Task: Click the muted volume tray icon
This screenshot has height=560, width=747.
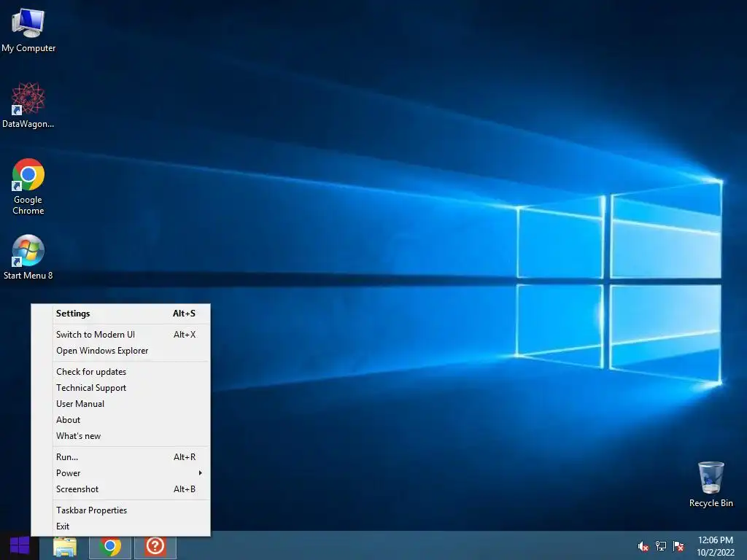Action: pos(643,546)
